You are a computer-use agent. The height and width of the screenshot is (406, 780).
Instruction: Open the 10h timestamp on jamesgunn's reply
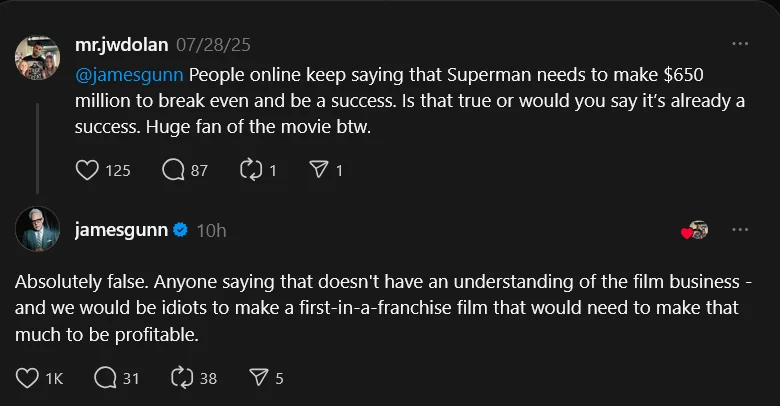click(x=211, y=230)
